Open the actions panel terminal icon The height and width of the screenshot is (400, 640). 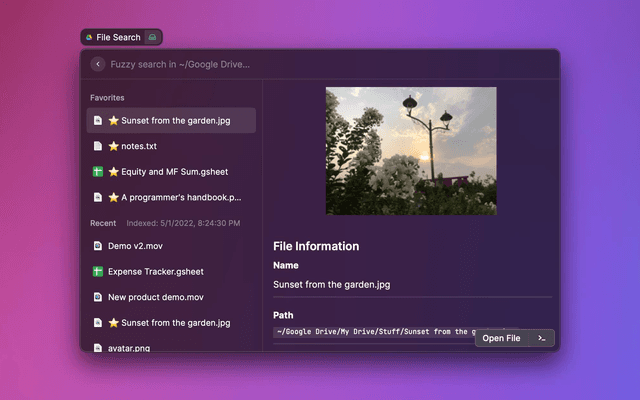pyautogui.click(x=541, y=338)
